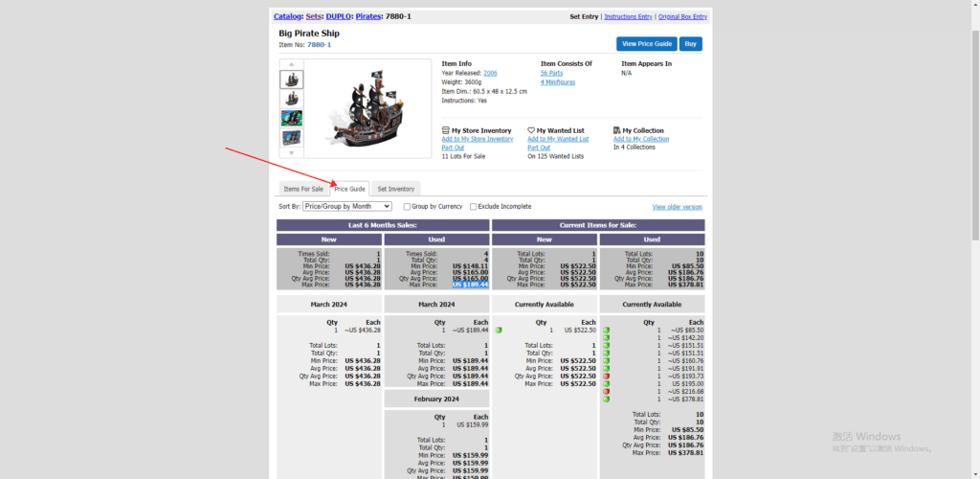Viewport: 980px width, 479px height.
Task: Open the 56 Parts link
Action: [x=551, y=73]
